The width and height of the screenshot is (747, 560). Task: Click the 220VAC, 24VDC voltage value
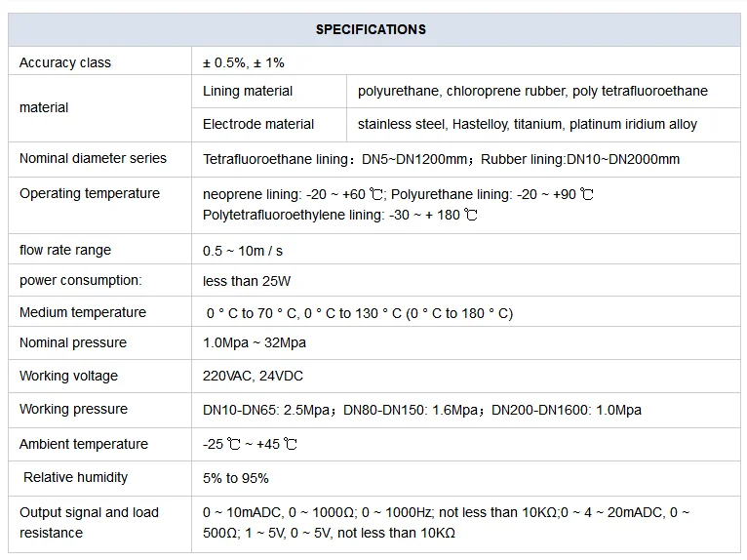[x=254, y=376]
